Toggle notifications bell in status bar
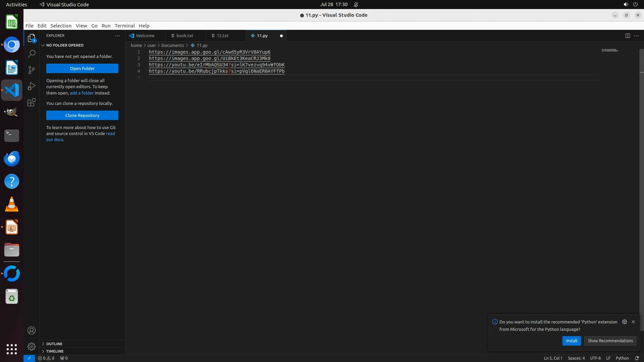The height and width of the screenshot is (362, 644). click(637, 358)
